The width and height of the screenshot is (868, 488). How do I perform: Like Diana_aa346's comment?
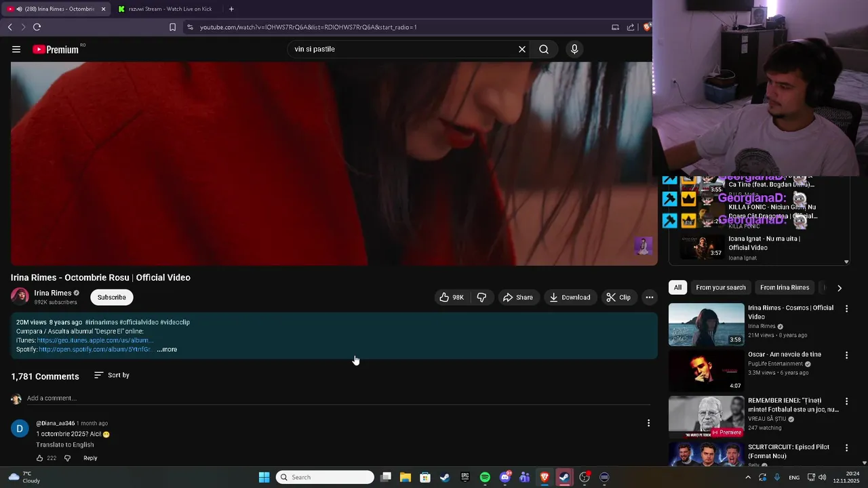39,458
